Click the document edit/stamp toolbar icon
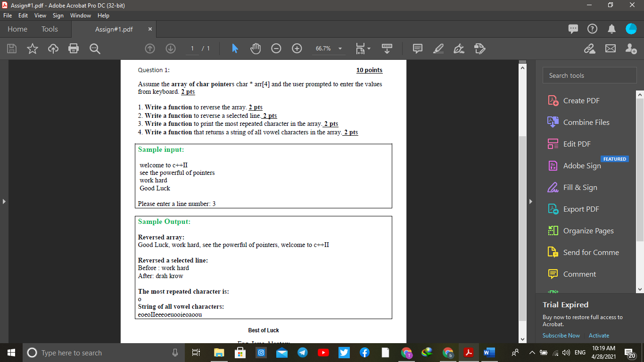Image resolution: width=644 pixels, height=362 pixels. 479,49
